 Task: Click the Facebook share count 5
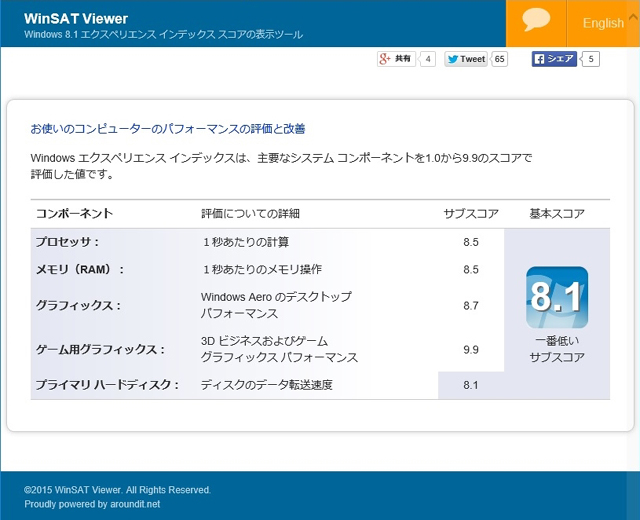coord(591,59)
